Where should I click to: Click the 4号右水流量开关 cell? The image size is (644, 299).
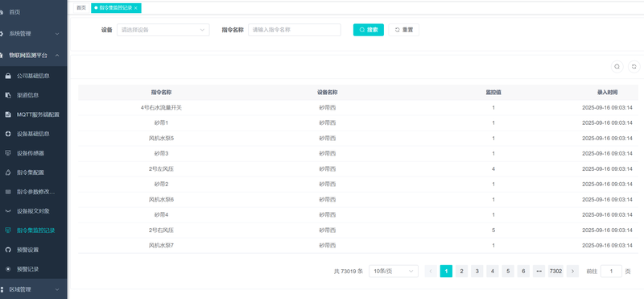click(161, 108)
